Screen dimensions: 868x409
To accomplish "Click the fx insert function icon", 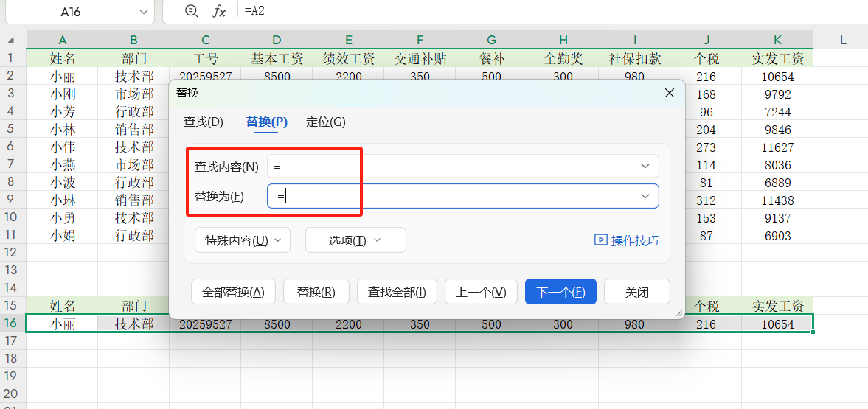I will pyautogui.click(x=219, y=11).
